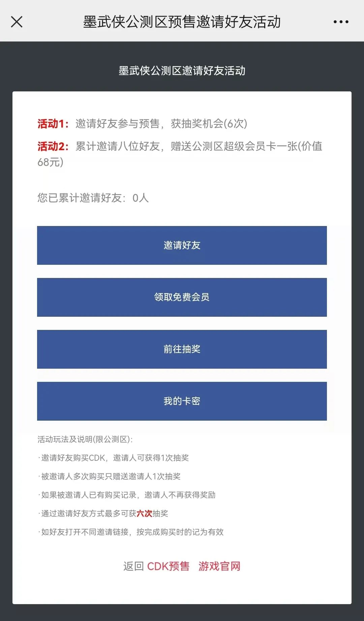Click the heading 墨武侠公测区邀请好友活动
The height and width of the screenshot is (621, 364).
pyautogui.click(x=182, y=71)
